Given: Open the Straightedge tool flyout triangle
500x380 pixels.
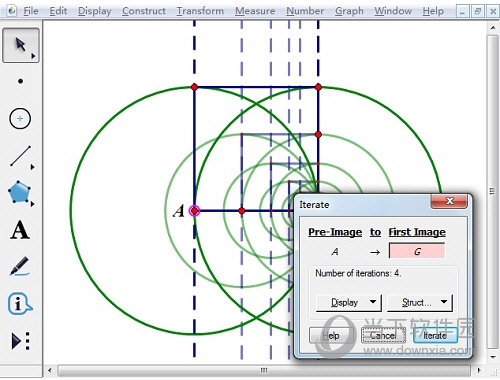Looking at the screenshot, I should tap(32, 167).
